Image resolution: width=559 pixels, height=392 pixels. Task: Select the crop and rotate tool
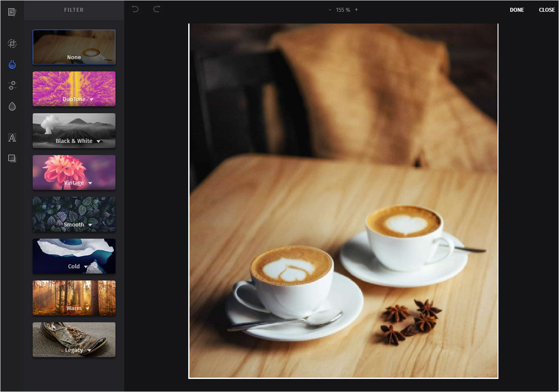12,44
